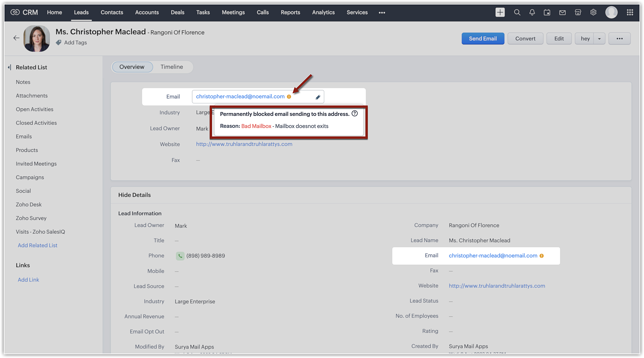The image size is (644, 358).
Task: Open the Contacts menu item
Action: pos(112,12)
